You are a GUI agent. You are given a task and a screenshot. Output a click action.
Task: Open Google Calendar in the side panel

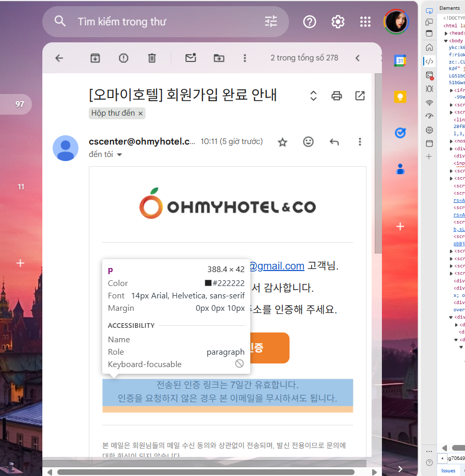coord(400,61)
